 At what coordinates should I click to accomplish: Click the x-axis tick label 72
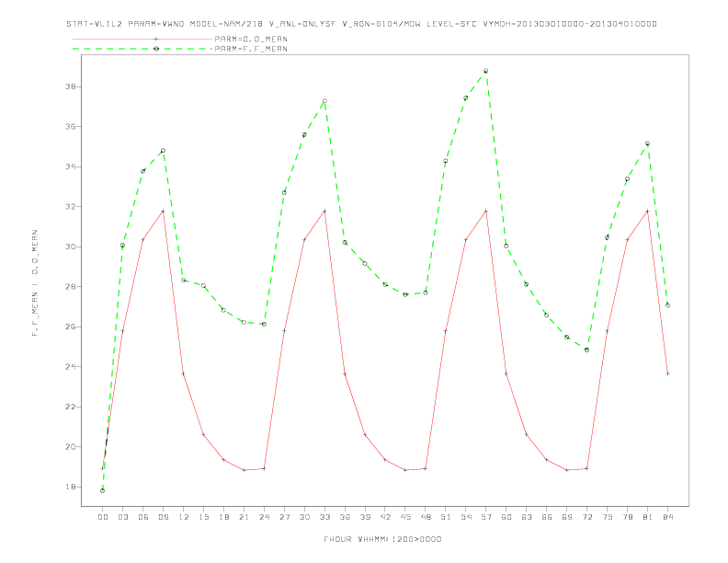click(586, 517)
